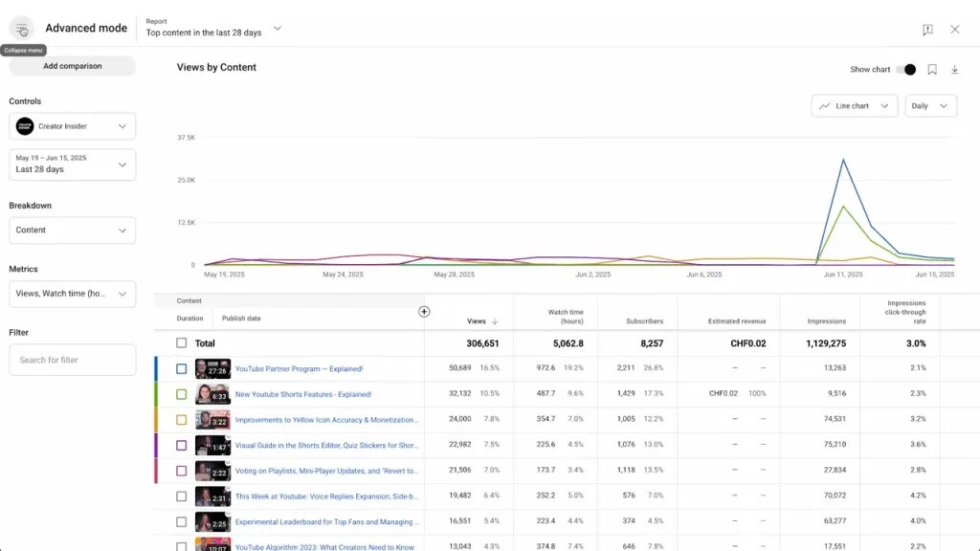The height and width of the screenshot is (551, 980).
Task: Check the YouTube Partner Program video row
Action: pyautogui.click(x=181, y=367)
